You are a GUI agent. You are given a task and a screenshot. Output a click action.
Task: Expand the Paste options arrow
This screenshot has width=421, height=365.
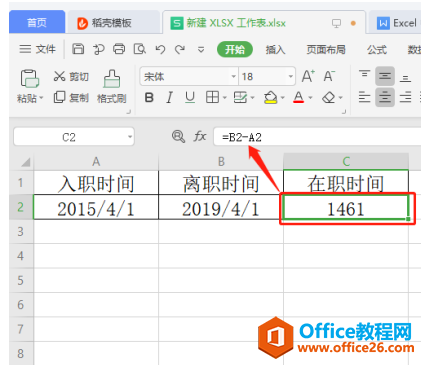[41, 98]
